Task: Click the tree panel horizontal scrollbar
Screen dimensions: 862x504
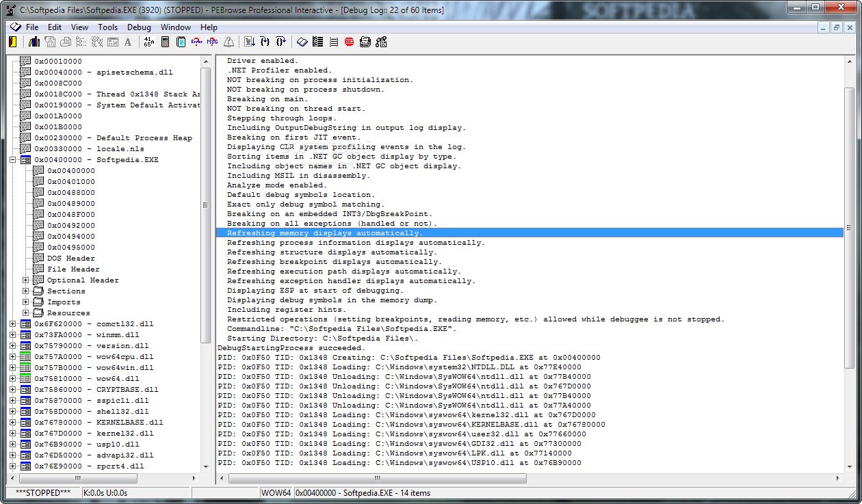Action: click(x=104, y=478)
